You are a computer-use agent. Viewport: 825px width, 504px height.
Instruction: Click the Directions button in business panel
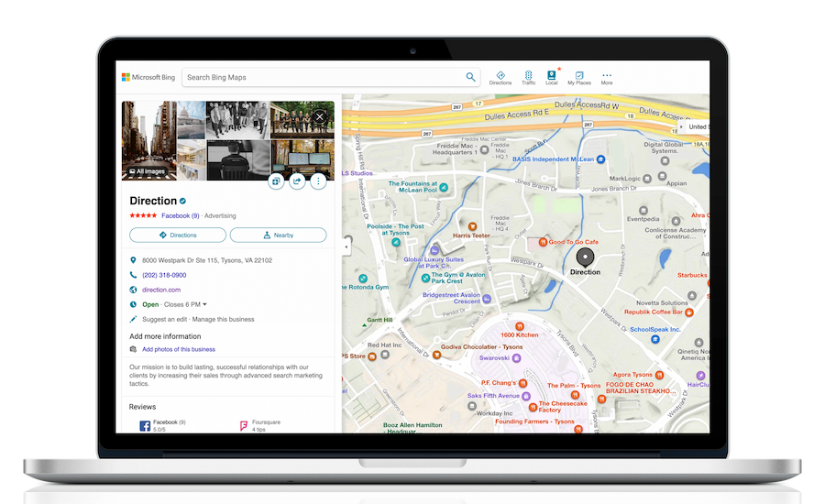click(178, 236)
